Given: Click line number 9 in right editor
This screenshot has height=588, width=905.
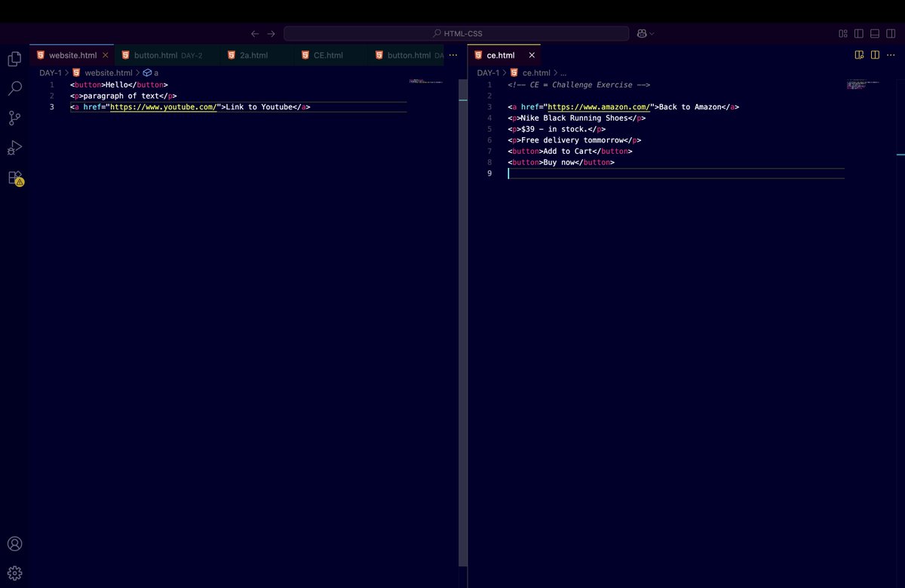Looking at the screenshot, I should click(x=489, y=173).
